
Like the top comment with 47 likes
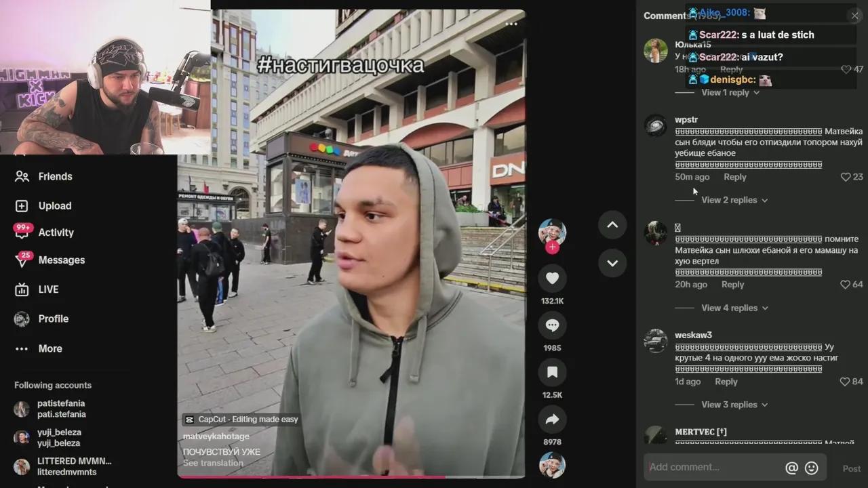[846, 69]
